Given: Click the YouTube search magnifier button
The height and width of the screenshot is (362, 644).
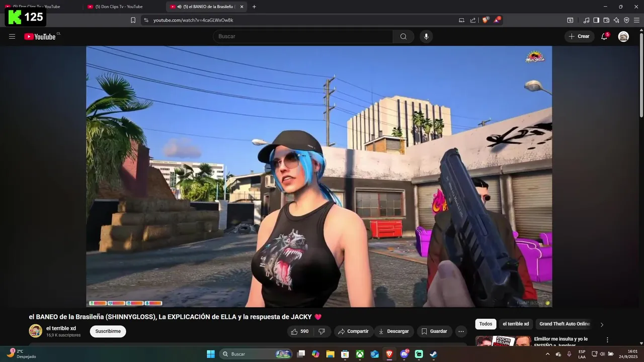Looking at the screenshot, I should [x=404, y=36].
